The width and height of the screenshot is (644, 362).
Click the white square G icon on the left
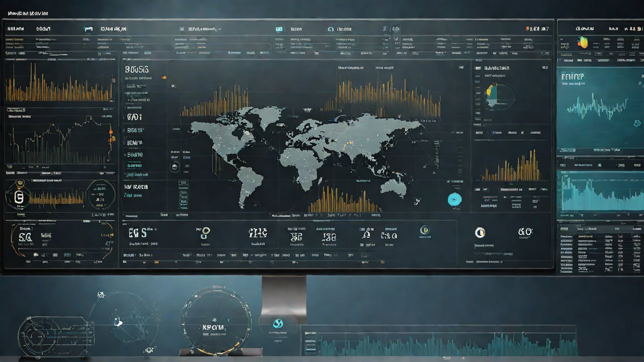(x=19, y=196)
